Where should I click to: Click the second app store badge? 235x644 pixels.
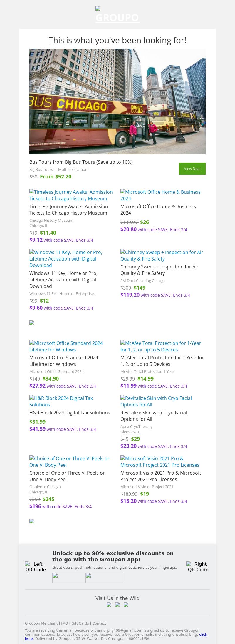[x=104, y=578]
